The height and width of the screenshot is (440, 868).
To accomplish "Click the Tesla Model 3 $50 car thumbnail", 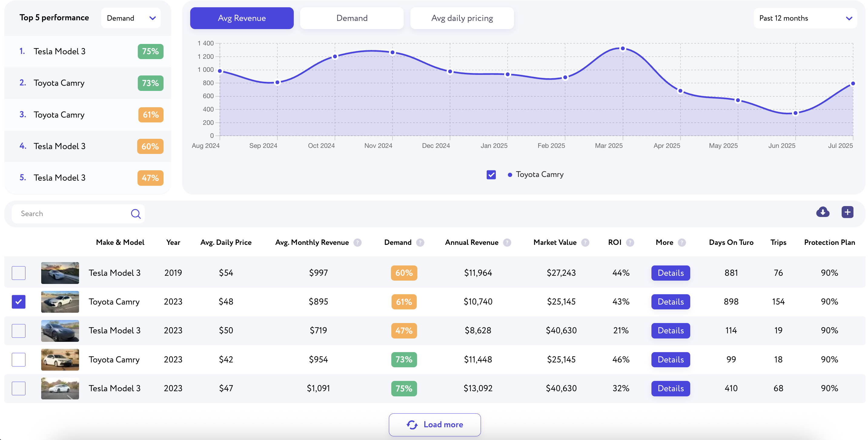I will (x=60, y=331).
